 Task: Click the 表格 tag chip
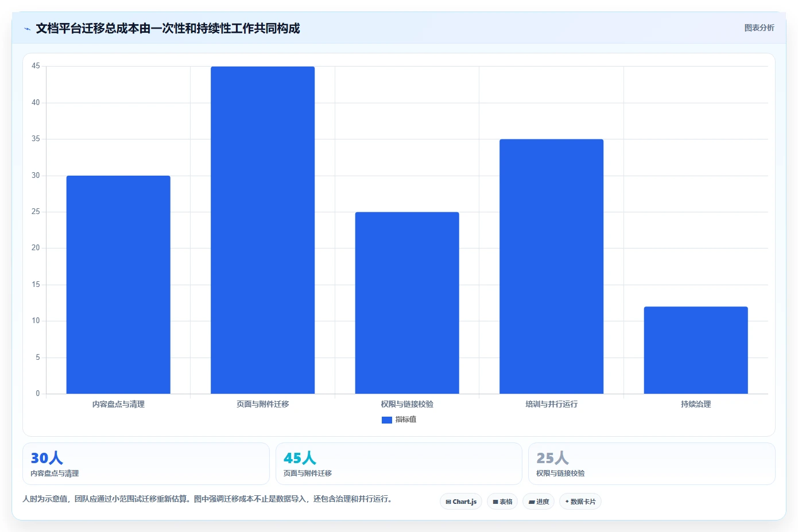[x=502, y=502]
